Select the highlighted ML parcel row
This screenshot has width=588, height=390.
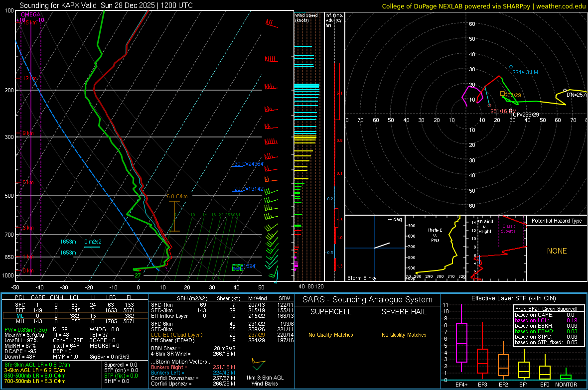74,316
